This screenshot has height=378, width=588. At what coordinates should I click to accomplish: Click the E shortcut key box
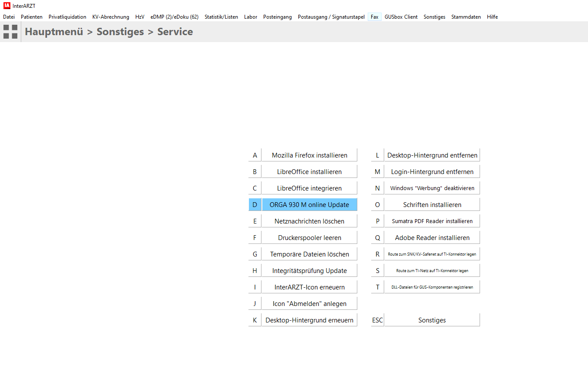(255, 221)
